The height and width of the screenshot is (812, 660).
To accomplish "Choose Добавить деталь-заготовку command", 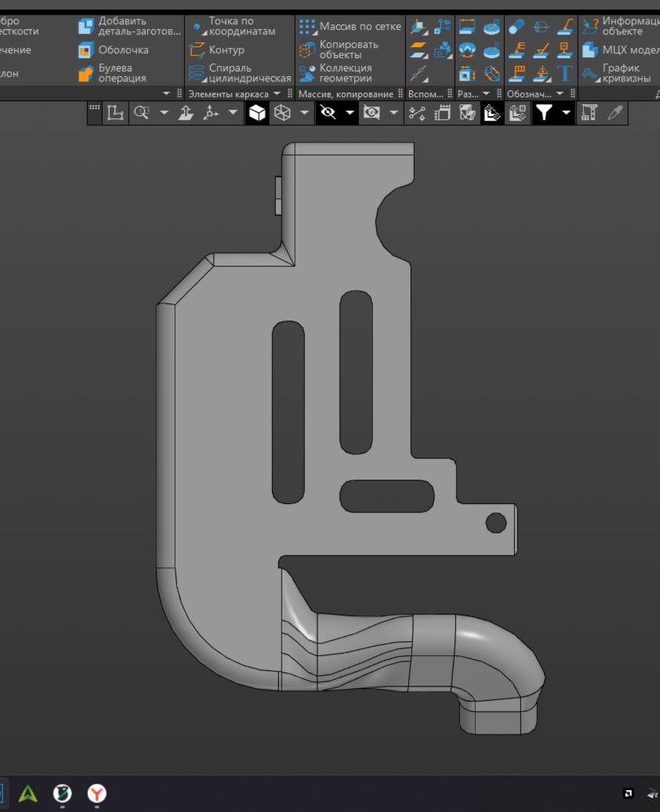I will pos(129,26).
